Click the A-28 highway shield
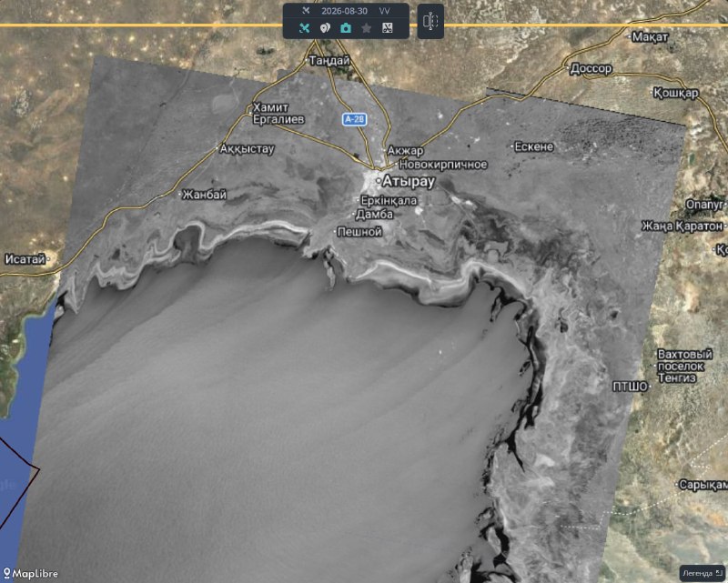728x583 pixels. point(355,119)
